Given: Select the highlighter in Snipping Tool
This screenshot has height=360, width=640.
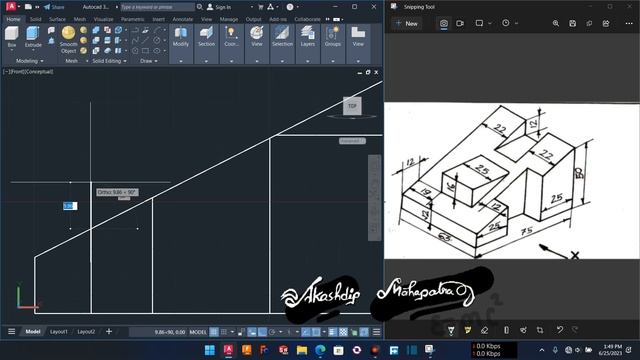Looking at the screenshot, I should click(x=468, y=330).
